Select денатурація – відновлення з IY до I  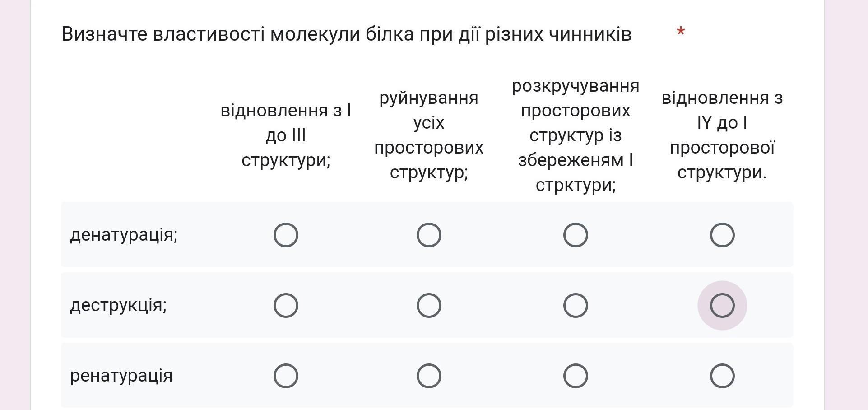722,235
